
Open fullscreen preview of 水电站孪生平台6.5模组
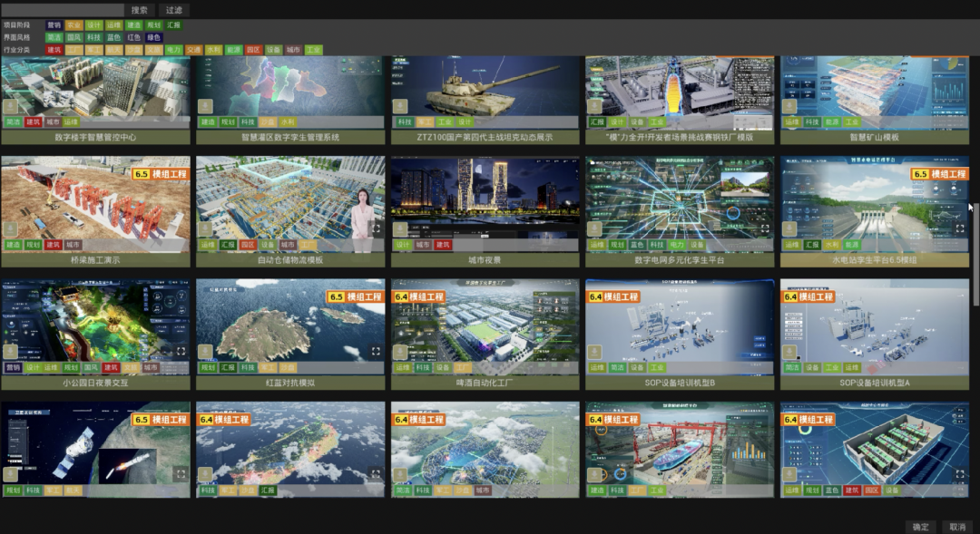pos(960,228)
